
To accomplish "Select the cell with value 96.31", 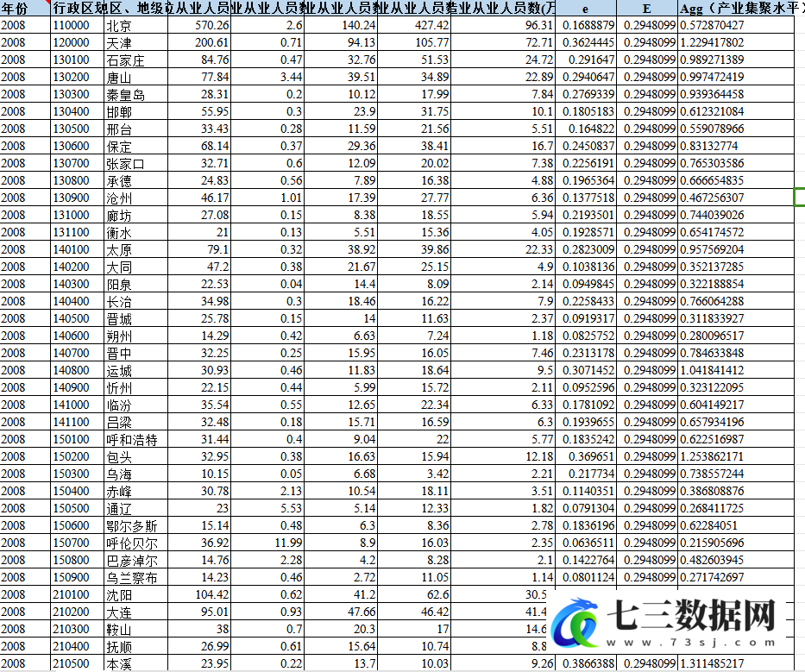I will [x=503, y=25].
